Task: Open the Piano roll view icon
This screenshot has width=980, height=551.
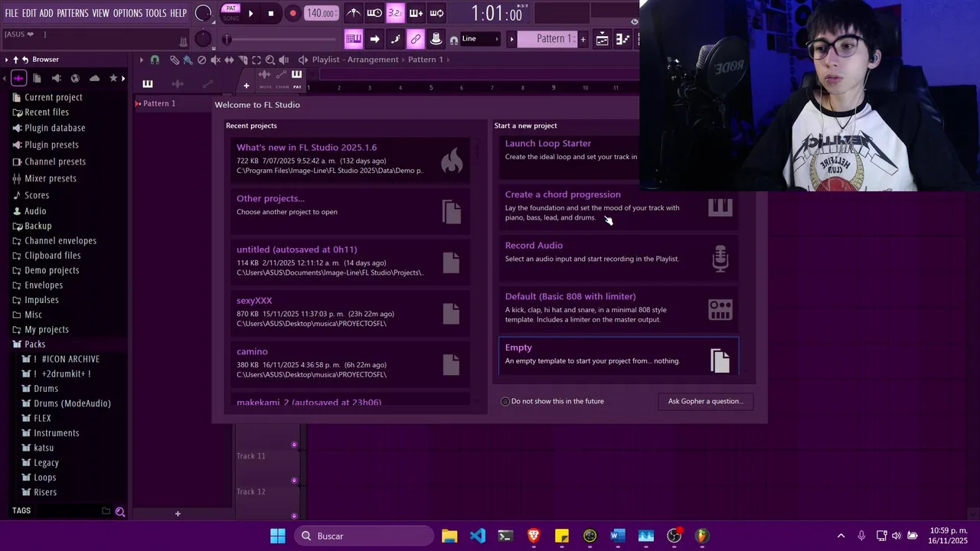Action: click(623, 39)
